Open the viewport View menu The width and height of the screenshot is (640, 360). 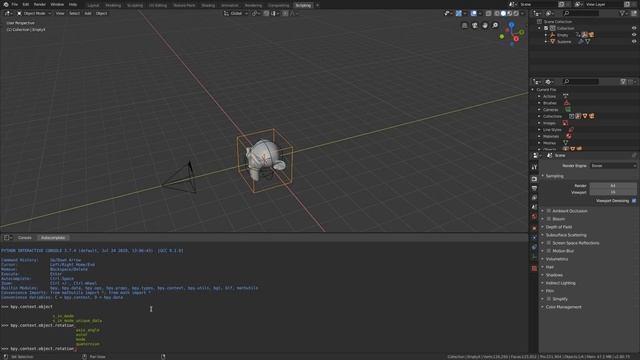(60, 13)
